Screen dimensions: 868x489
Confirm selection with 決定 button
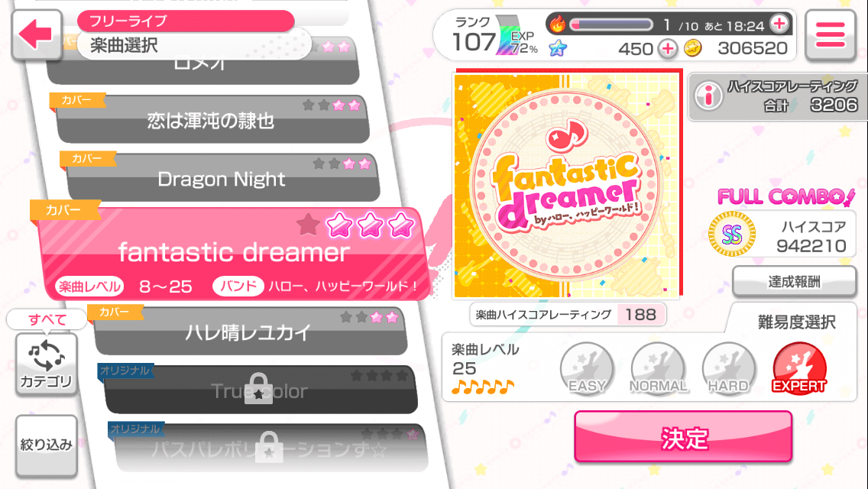click(683, 437)
